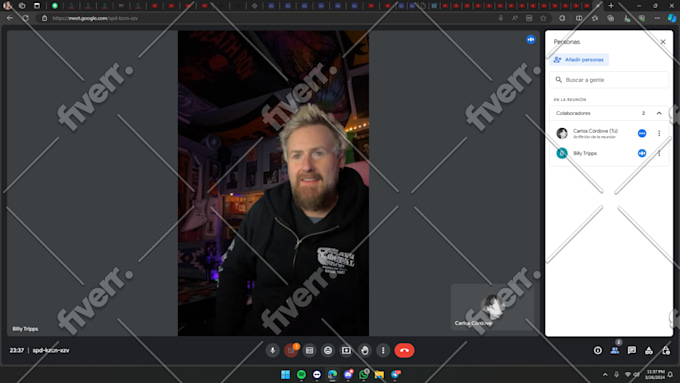This screenshot has height=383, width=680.
Task: Open the Edge split screen icon
Action: click(x=579, y=18)
